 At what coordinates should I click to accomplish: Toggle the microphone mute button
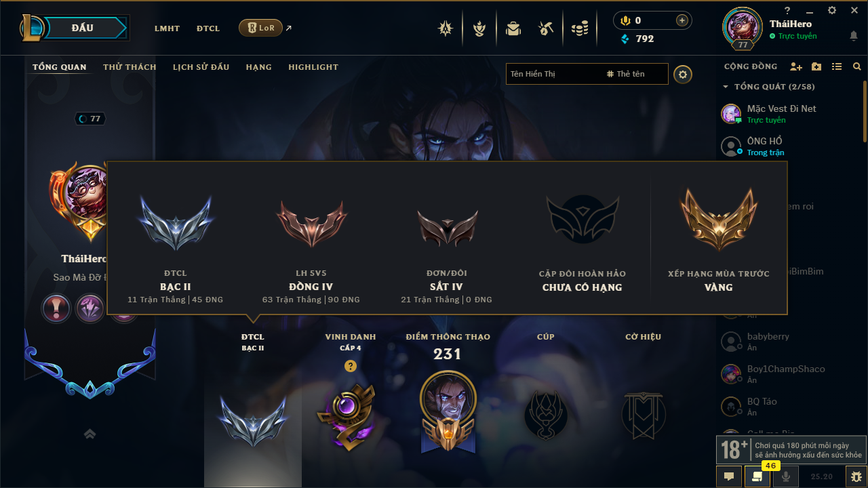pyautogui.click(x=787, y=476)
